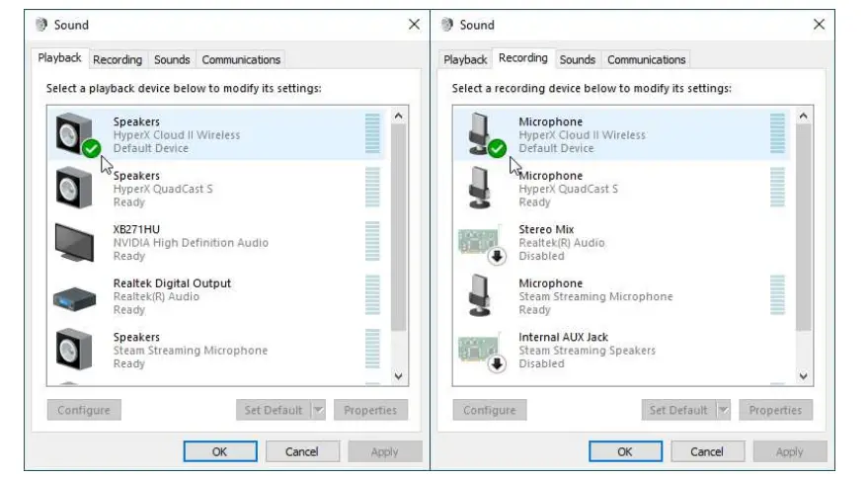Switch to Playback tab in the right Sound window
The width and height of the screenshot is (868, 478).
[465, 60]
